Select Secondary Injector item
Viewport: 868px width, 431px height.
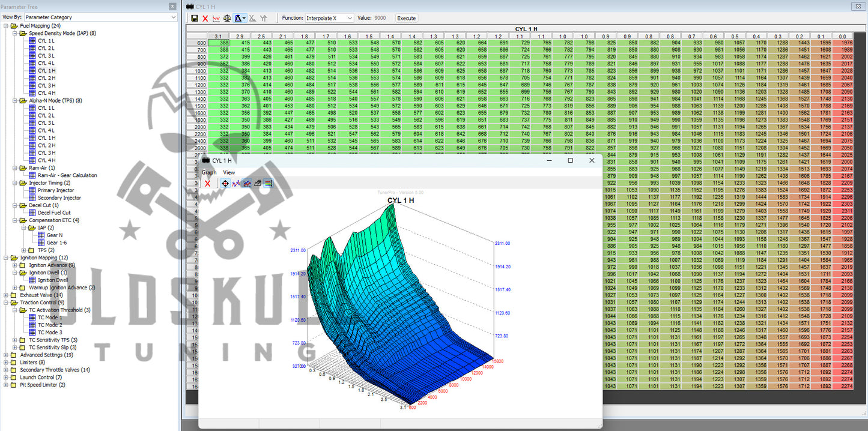pos(59,197)
